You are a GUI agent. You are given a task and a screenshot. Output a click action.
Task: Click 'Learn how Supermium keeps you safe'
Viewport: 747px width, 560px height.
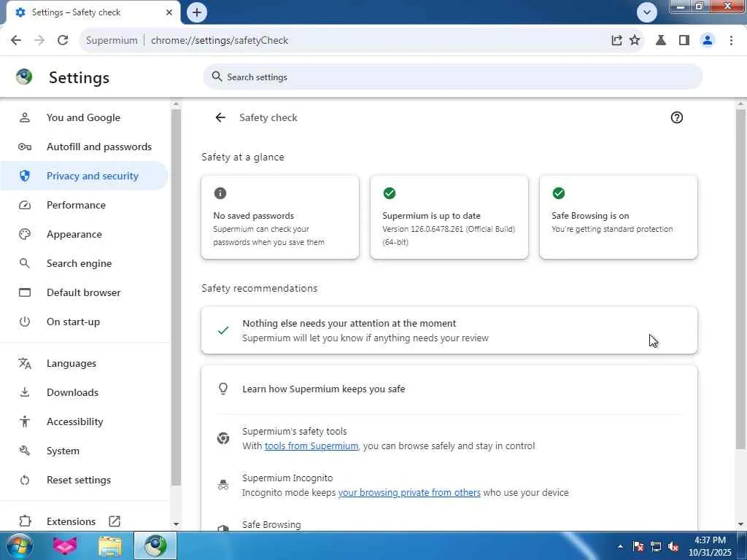[323, 389]
